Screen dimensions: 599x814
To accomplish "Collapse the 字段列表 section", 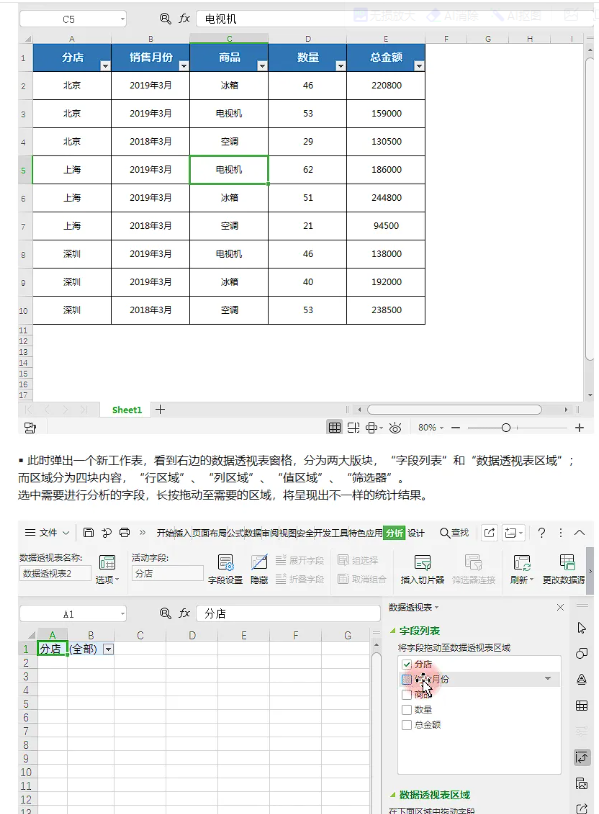I will click(393, 631).
